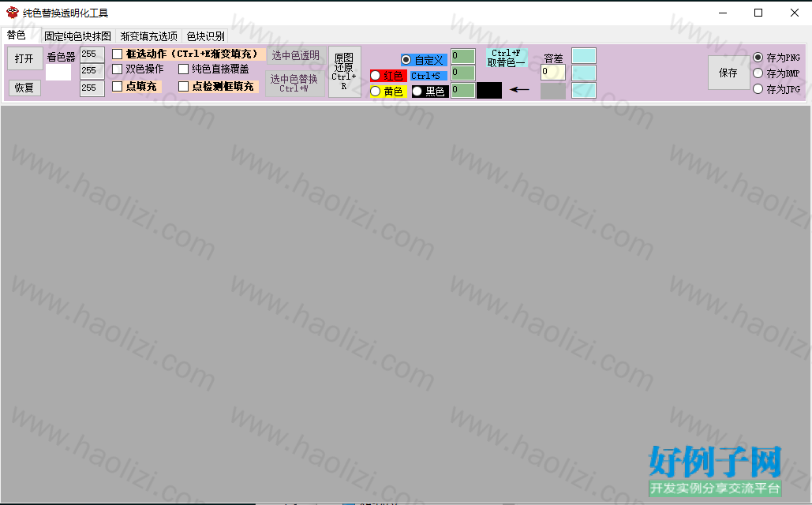
Task: Click the 容差 tolerance input field
Action: click(x=553, y=73)
